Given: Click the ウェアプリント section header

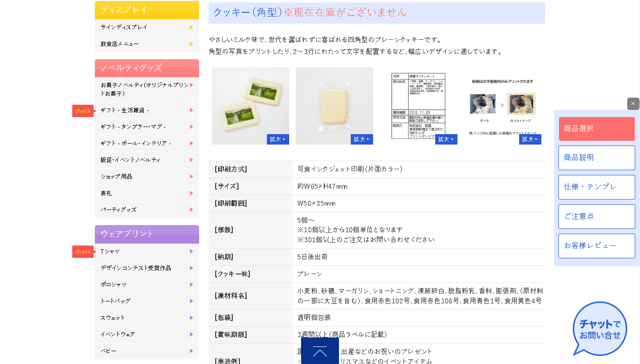Looking at the screenshot, I should click(147, 234).
